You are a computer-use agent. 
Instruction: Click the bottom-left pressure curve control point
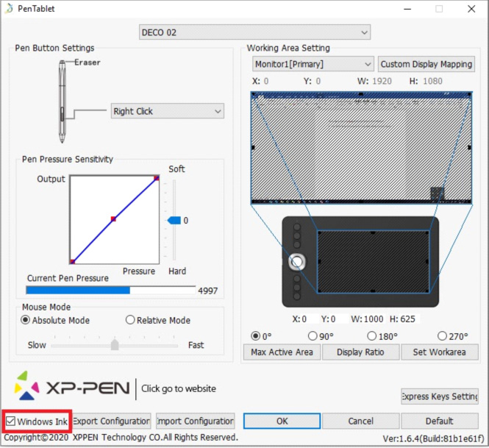[x=72, y=261]
